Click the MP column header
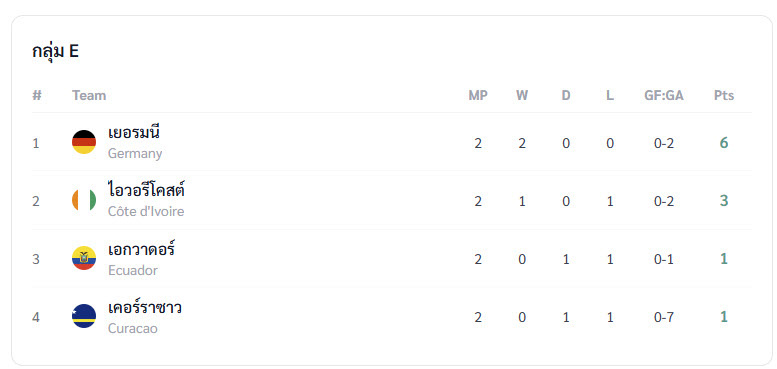Screen dimensions: 777x369 tap(478, 95)
